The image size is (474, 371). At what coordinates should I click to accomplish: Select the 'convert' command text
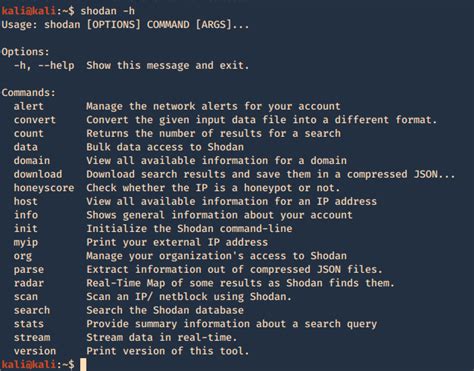click(x=35, y=120)
